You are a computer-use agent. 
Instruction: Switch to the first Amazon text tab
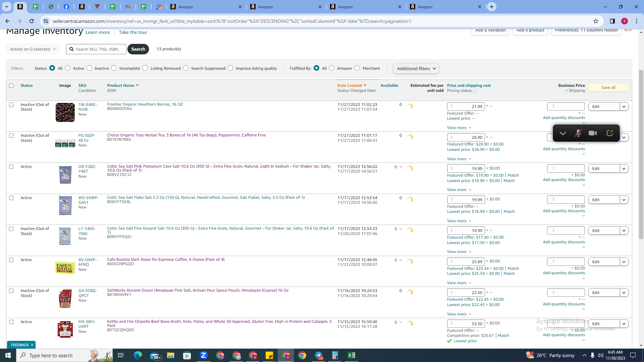click(206, 7)
